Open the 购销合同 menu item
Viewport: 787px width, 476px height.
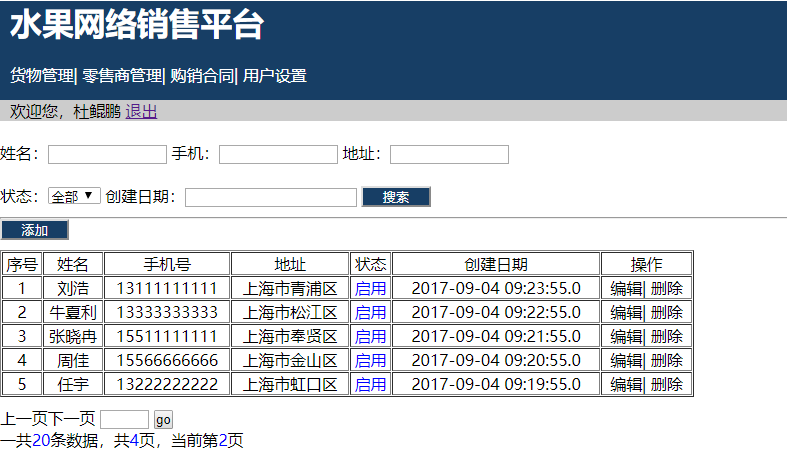[x=202, y=76]
